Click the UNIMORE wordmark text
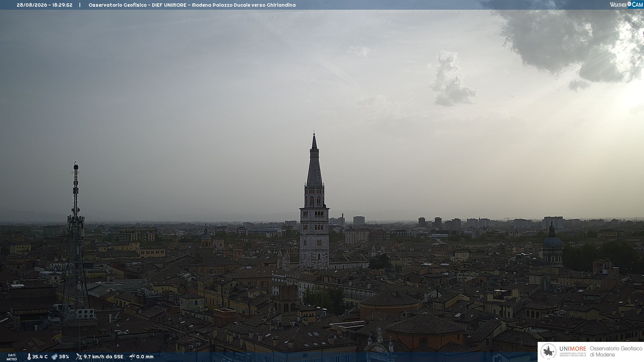 pos(573,349)
